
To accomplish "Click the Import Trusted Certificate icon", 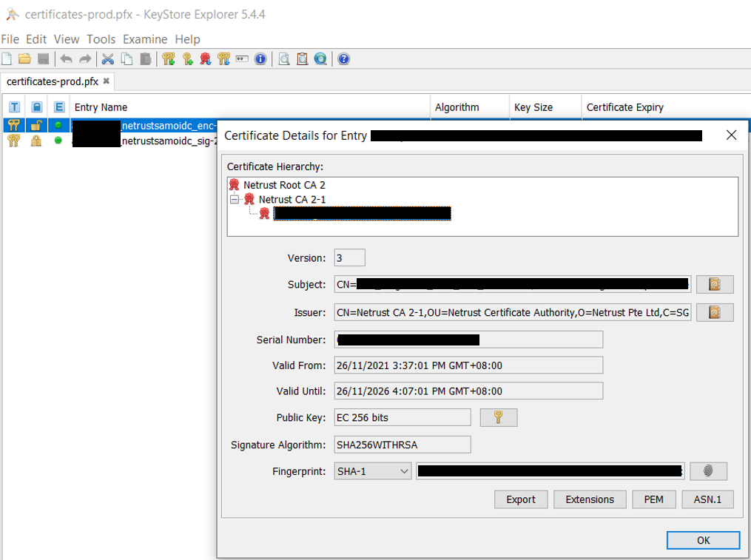I will [x=206, y=59].
